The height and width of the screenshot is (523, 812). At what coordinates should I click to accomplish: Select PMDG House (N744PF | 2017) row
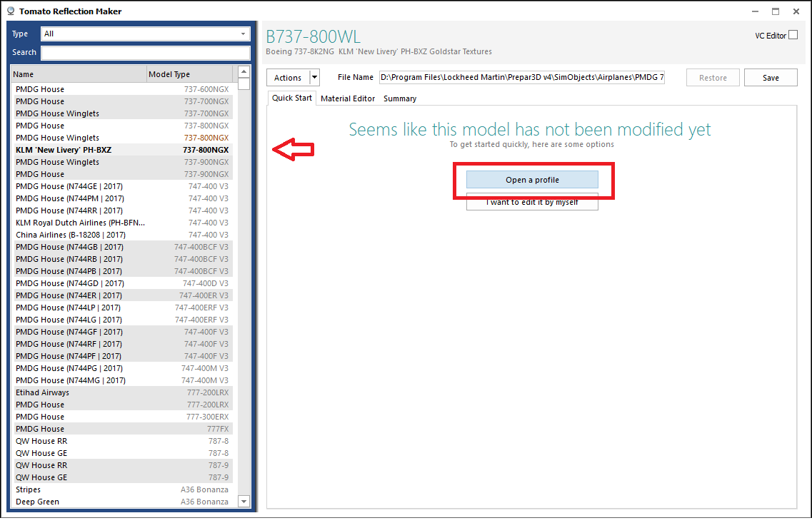coord(122,357)
